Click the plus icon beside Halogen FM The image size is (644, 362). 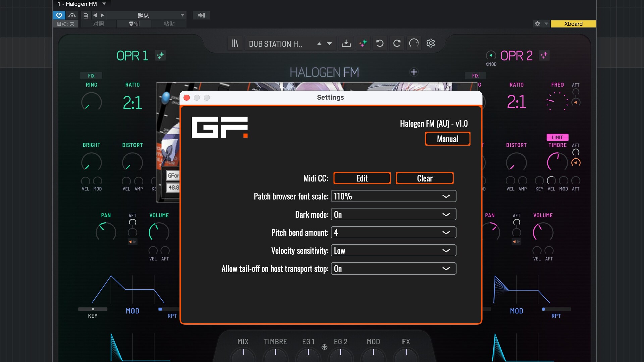click(x=414, y=72)
